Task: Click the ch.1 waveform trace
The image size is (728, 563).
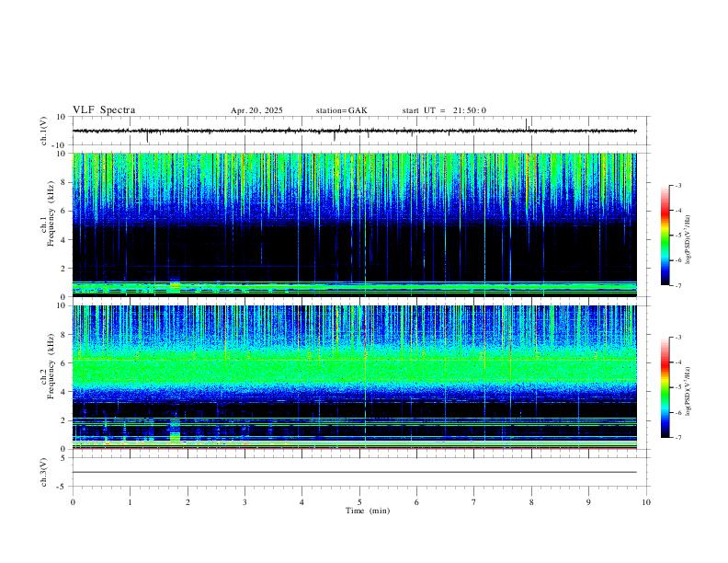Action: [354, 131]
